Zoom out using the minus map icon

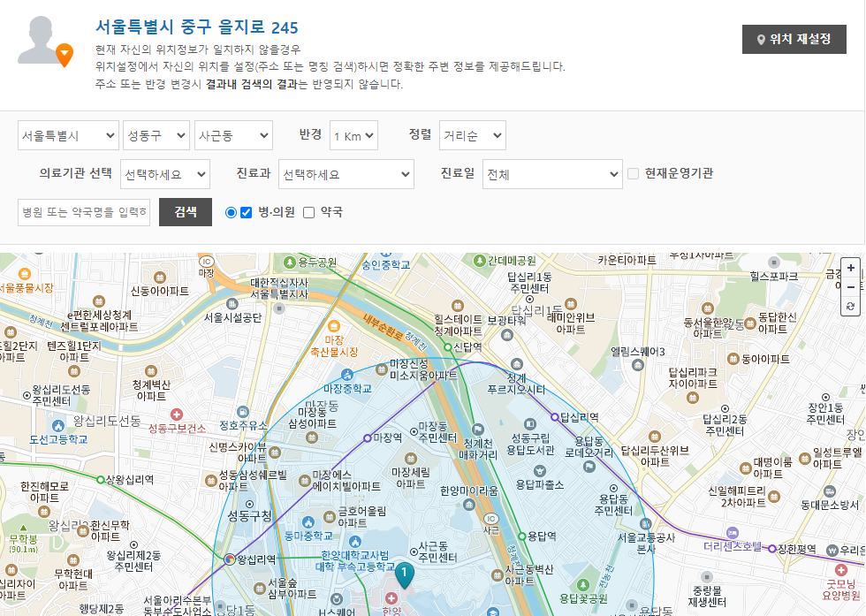click(x=850, y=287)
